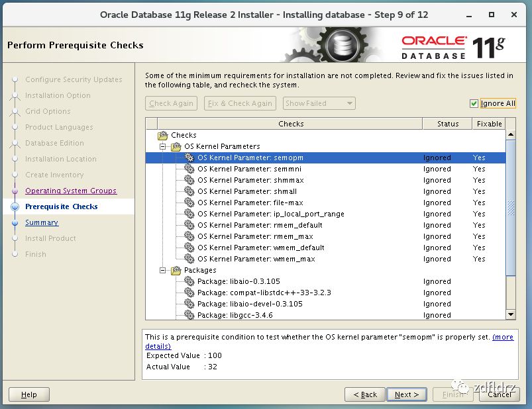Collapse the OS Kernel Parameters tree node

[x=163, y=146]
